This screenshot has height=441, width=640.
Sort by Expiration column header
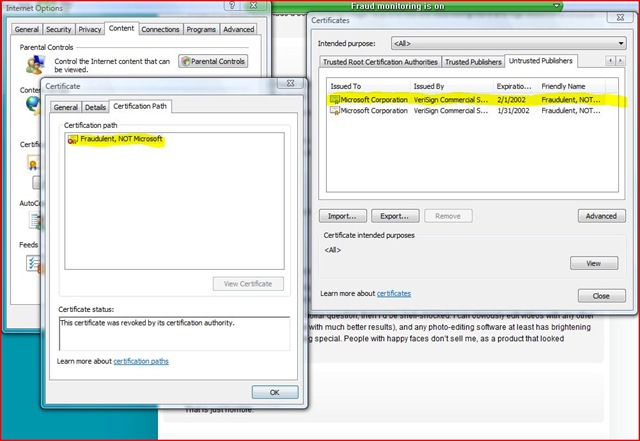coord(516,86)
